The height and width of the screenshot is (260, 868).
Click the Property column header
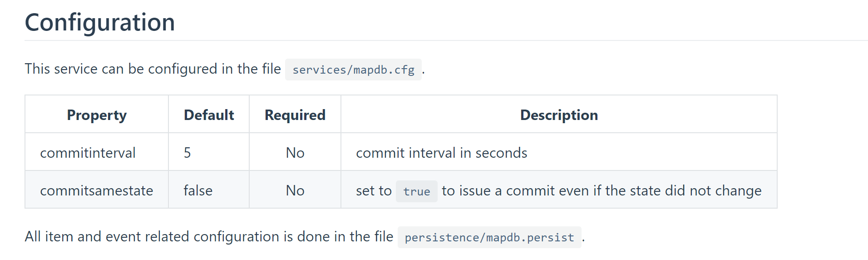click(97, 115)
